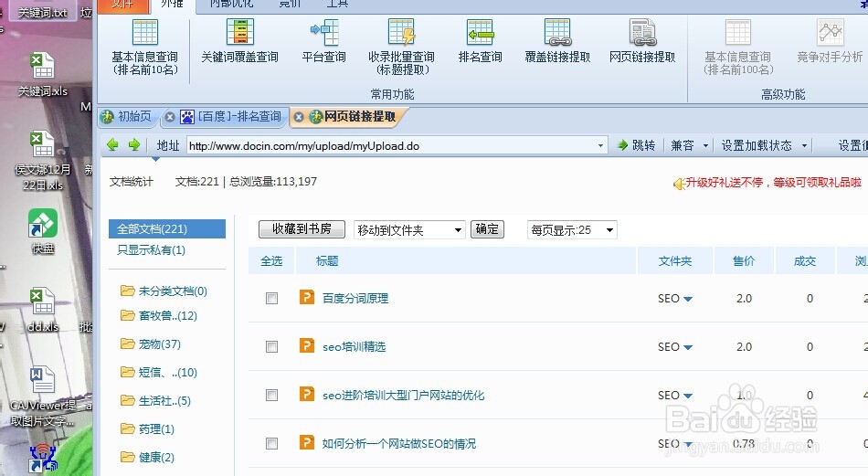
Task: Open 平台查询 tool
Action: click(x=323, y=41)
